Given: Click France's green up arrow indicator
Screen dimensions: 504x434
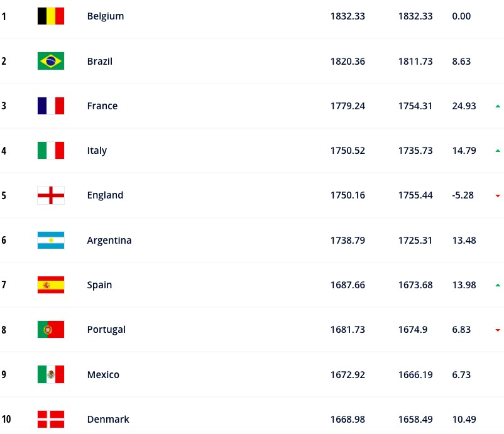Looking at the screenshot, I should [498, 106].
